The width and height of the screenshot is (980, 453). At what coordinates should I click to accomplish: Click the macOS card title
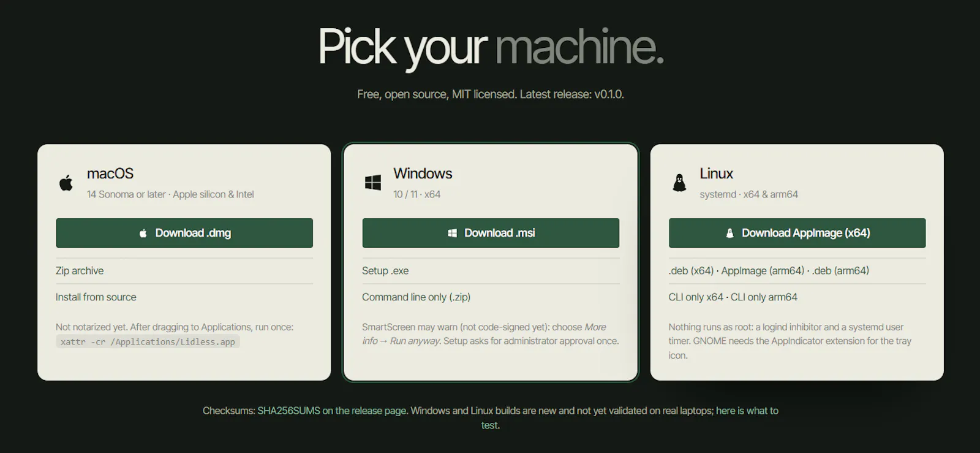pyautogui.click(x=110, y=173)
